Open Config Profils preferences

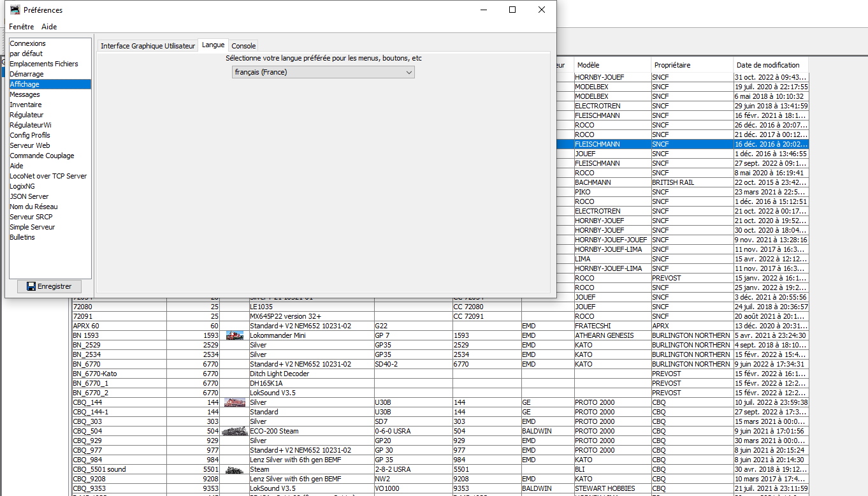50,135
